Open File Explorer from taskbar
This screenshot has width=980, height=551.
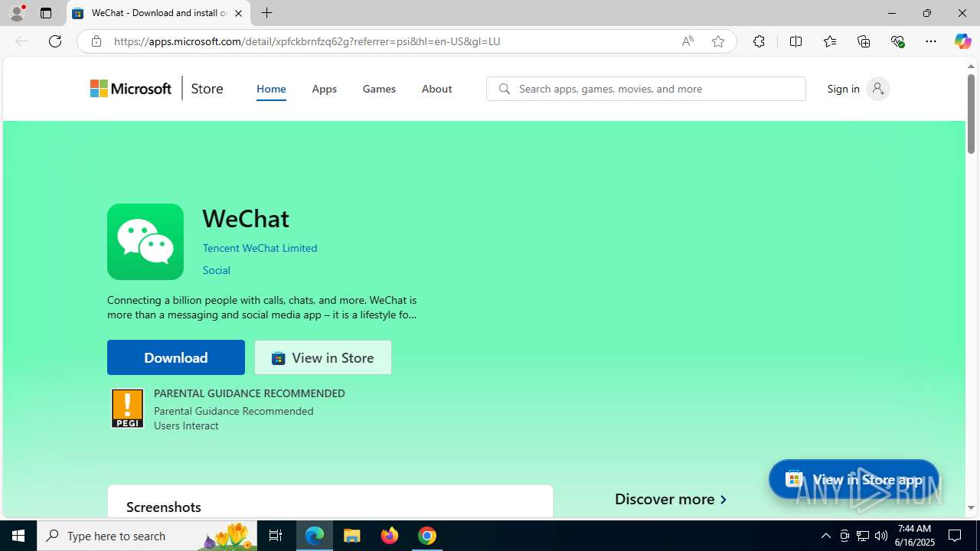(x=352, y=536)
